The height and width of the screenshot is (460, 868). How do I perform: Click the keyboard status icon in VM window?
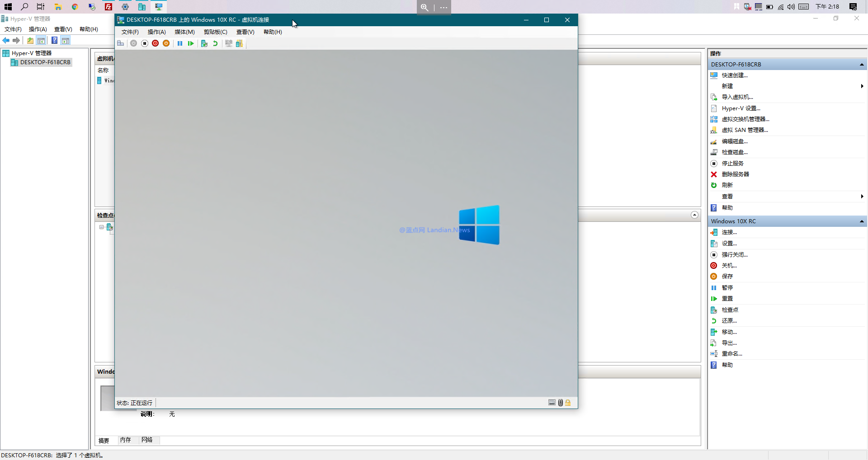point(552,403)
